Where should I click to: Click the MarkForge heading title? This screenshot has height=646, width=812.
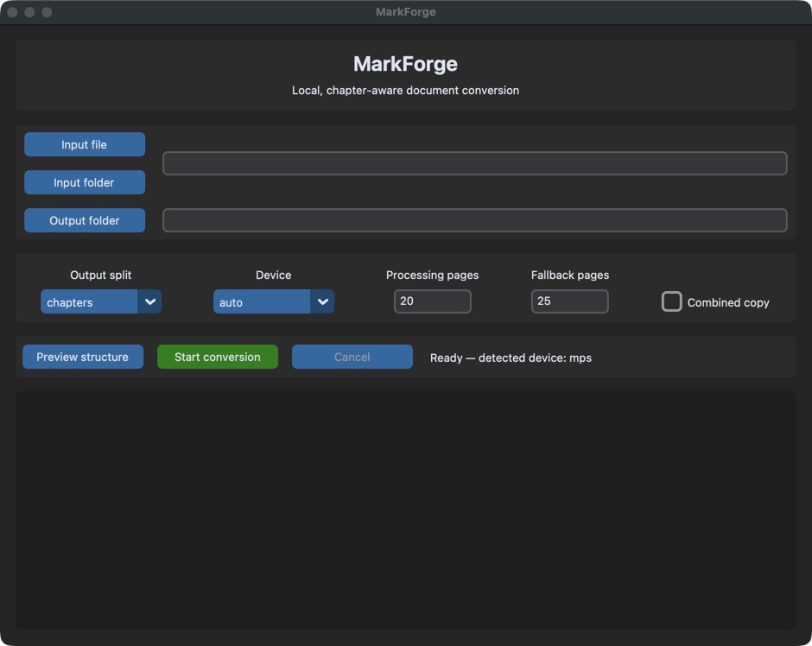(x=405, y=64)
